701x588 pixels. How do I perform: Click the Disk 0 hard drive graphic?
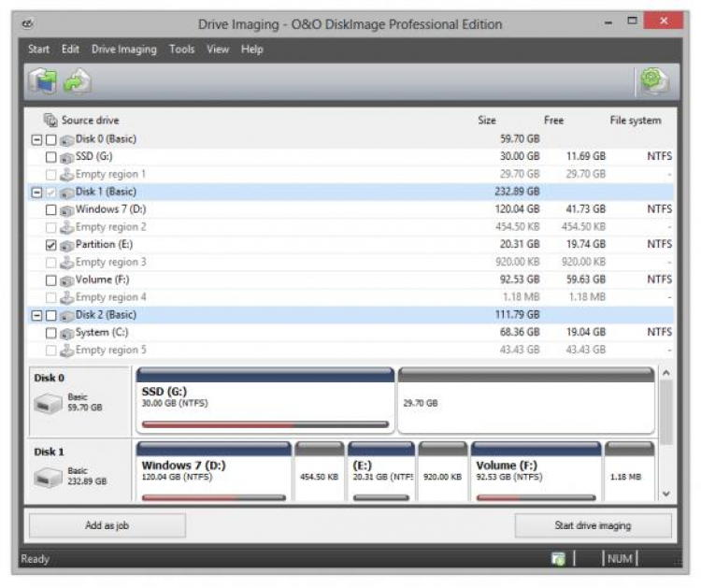pos(48,404)
